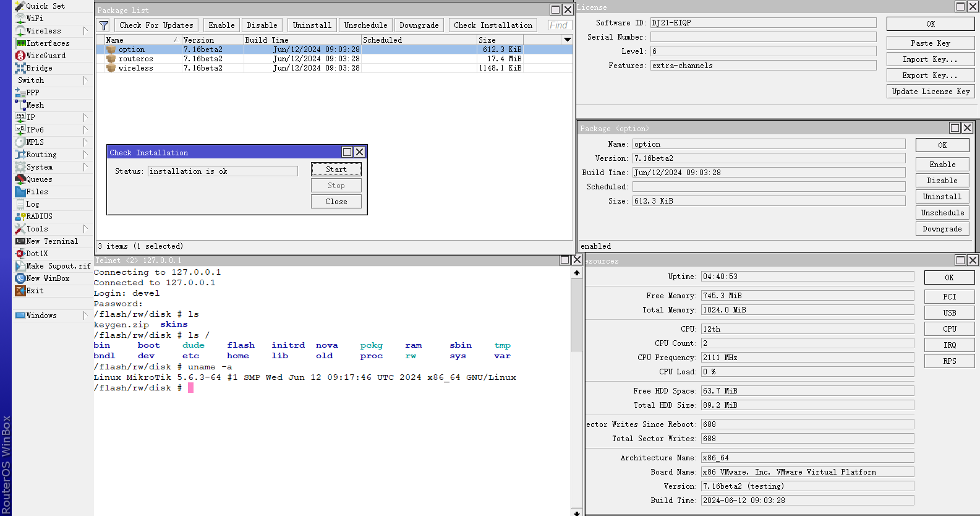This screenshot has height=516, width=980.
Task: Click Check For Updates button
Action: point(156,25)
